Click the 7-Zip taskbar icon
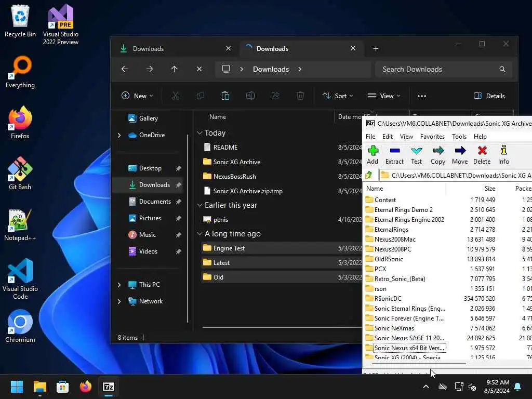Image resolution: width=532 pixels, height=399 pixels. tap(108, 387)
